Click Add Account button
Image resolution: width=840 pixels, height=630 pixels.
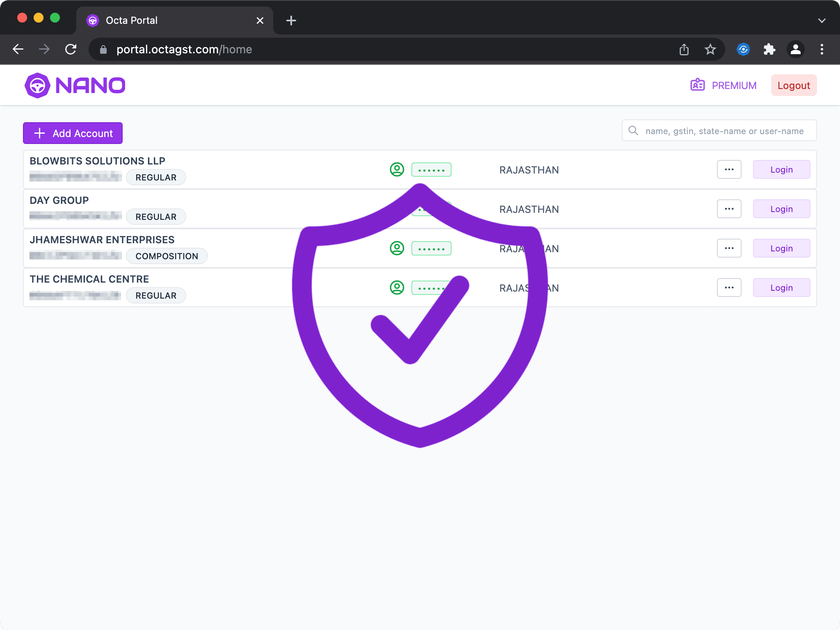tap(73, 133)
